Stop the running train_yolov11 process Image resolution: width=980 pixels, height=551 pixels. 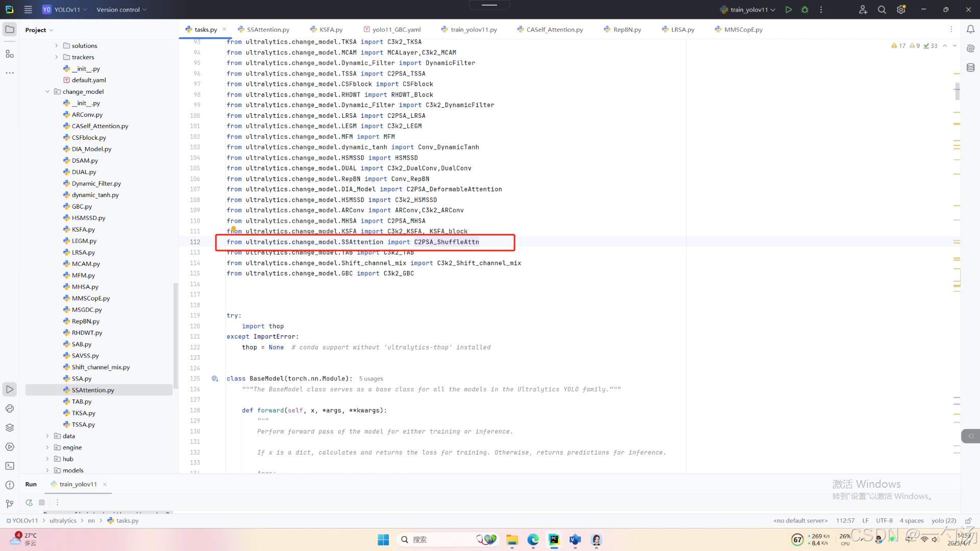[42, 503]
